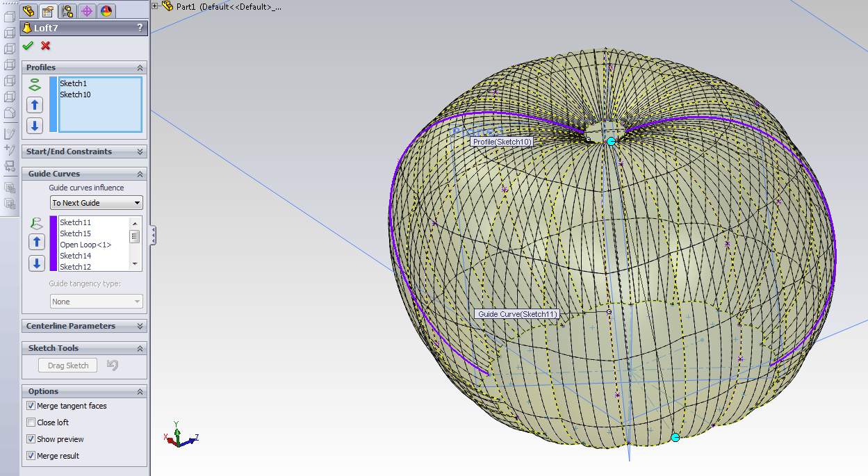Move selected profile down
The image size is (868, 476).
35,126
